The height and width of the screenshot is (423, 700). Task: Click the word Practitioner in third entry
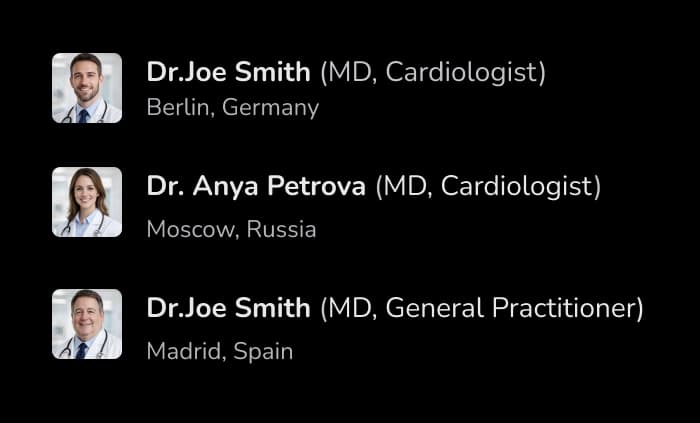567,309
